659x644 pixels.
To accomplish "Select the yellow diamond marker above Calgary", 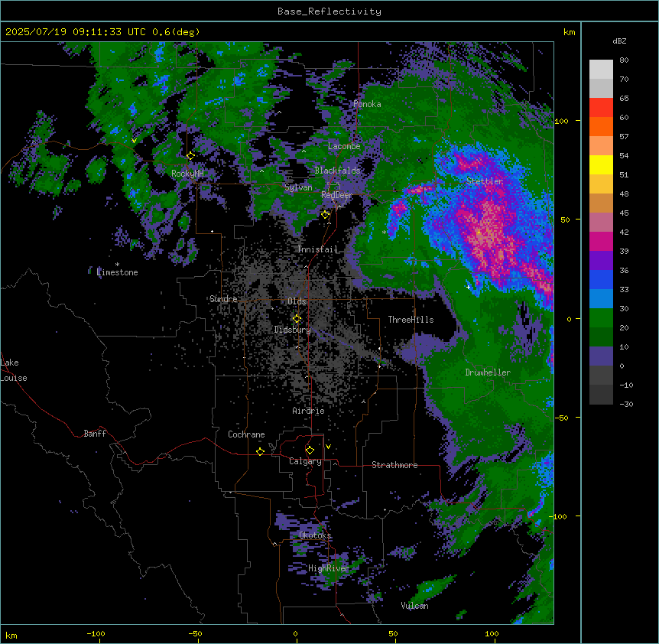I will coord(310,450).
